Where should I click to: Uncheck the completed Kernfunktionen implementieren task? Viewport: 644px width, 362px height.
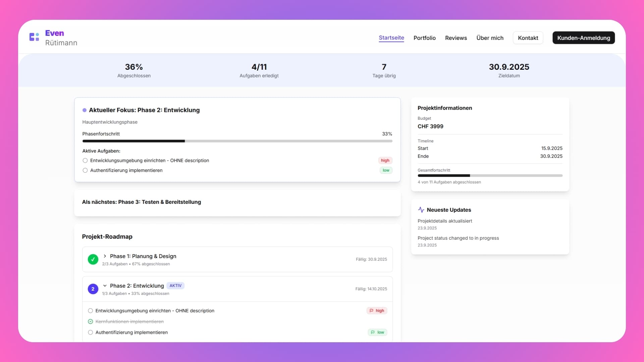(90, 321)
